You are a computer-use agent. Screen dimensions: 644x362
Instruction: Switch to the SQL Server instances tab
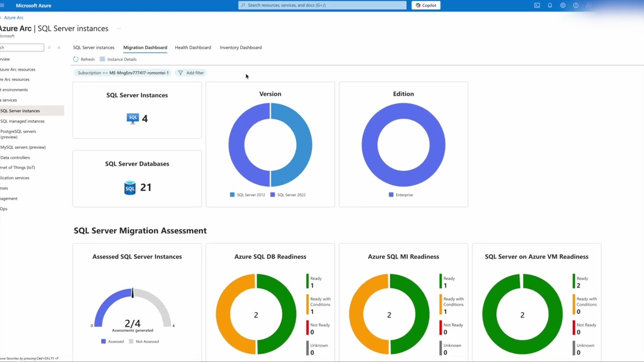click(x=94, y=47)
